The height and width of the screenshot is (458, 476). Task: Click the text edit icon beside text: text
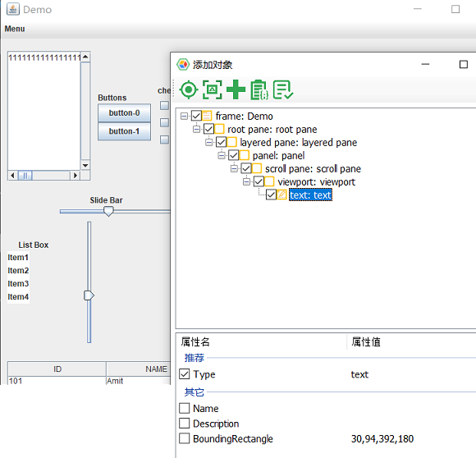pyautogui.click(x=281, y=195)
